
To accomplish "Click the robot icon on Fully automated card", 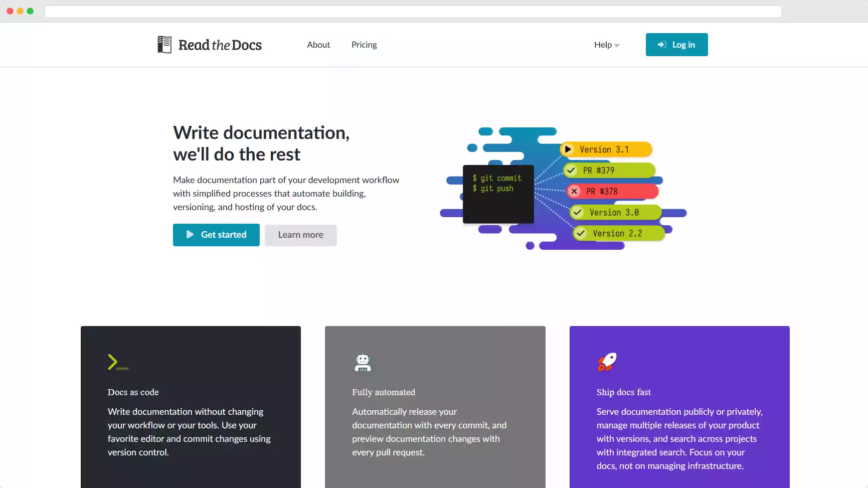I will (362, 362).
